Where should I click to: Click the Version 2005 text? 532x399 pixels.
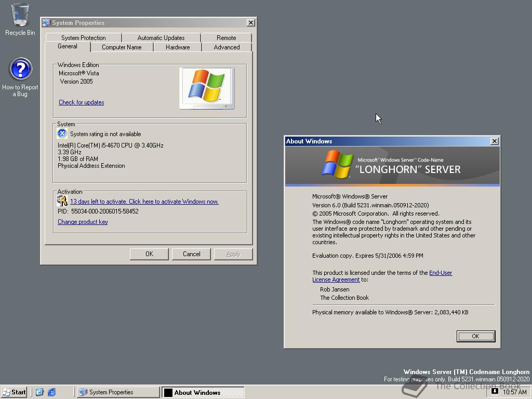(x=76, y=82)
